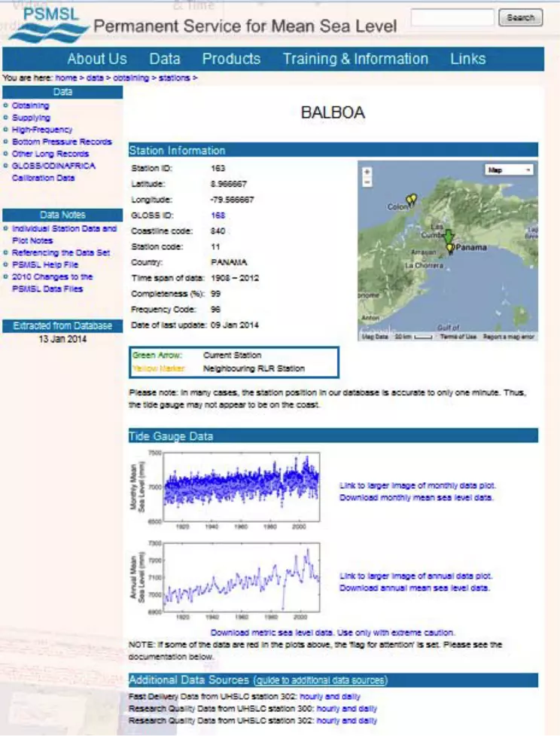The height and width of the screenshot is (736, 560).
Task: Zoom out on the map
Action: (367, 182)
